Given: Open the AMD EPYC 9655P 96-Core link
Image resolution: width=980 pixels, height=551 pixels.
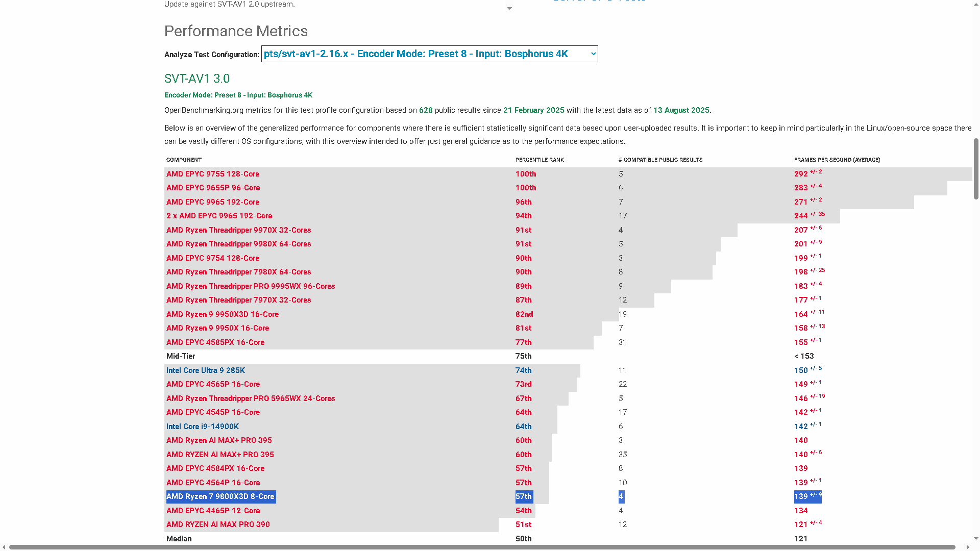Looking at the screenshot, I should point(213,188).
